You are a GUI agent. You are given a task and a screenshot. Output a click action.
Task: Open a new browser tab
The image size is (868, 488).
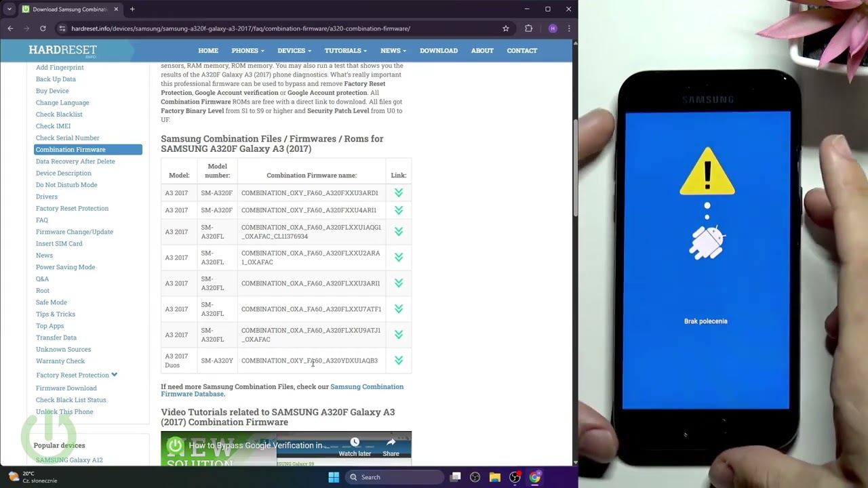click(132, 9)
